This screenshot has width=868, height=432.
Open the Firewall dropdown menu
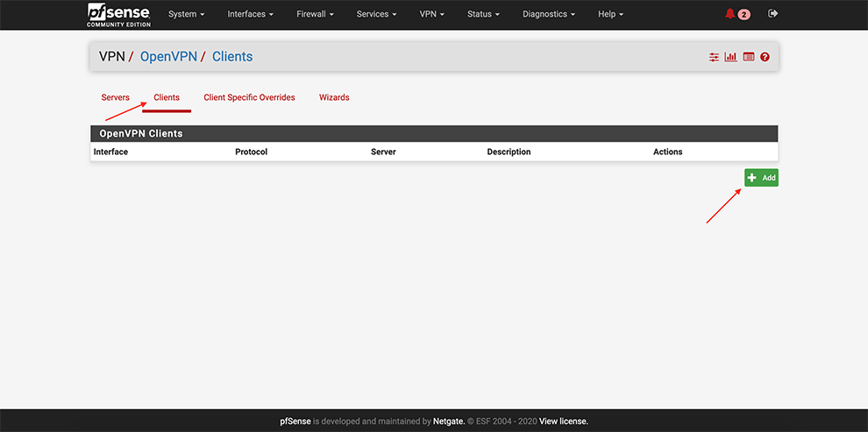[316, 14]
